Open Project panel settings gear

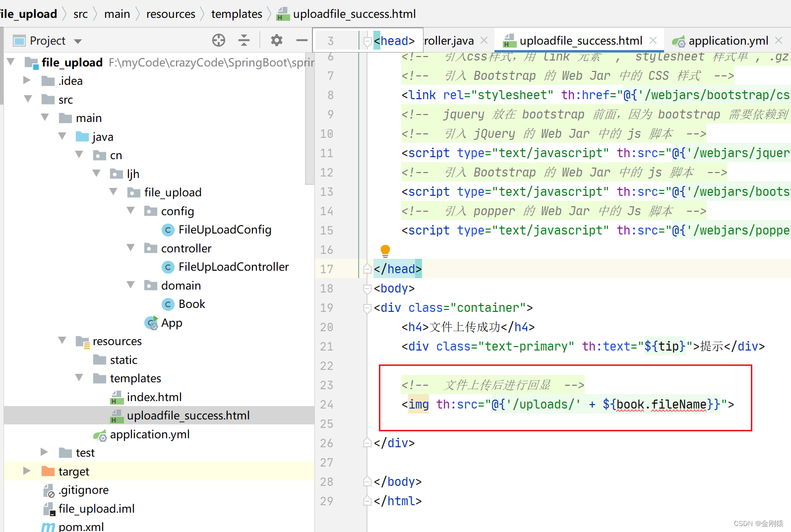[x=277, y=40]
